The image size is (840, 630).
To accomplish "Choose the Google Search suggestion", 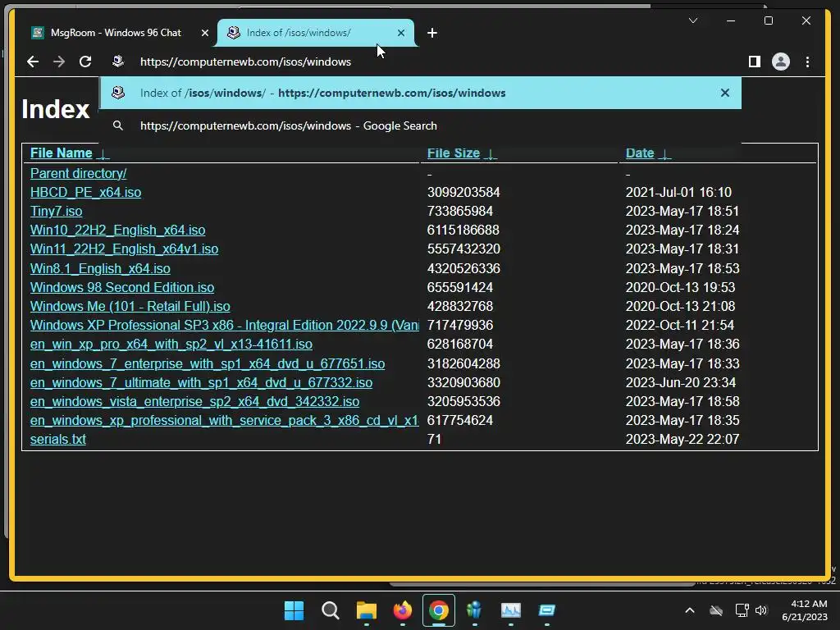I will pos(420,126).
